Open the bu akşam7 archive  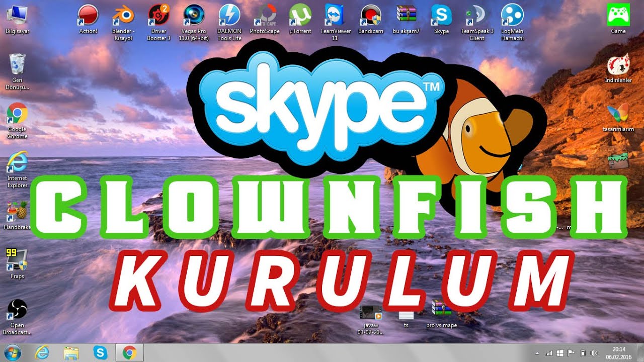pos(406,19)
